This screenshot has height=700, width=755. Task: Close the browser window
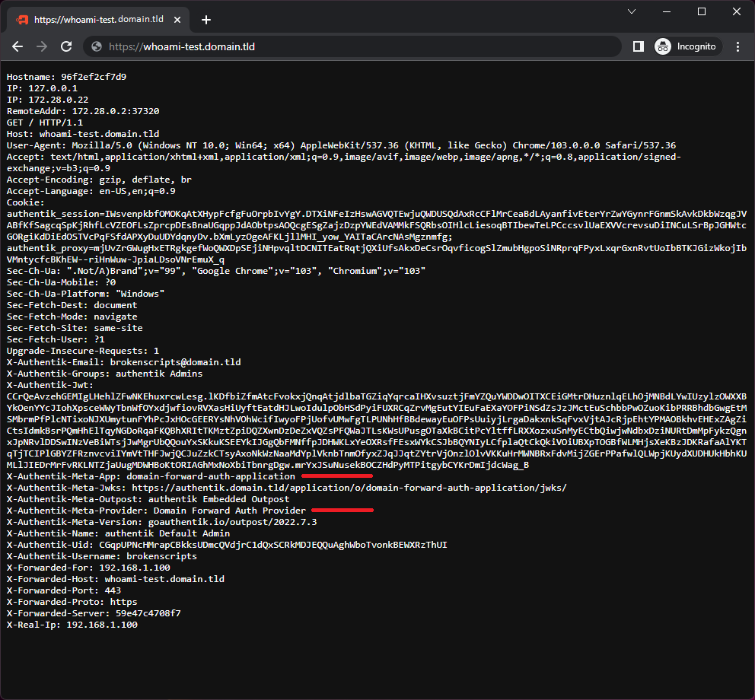pos(737,11)
